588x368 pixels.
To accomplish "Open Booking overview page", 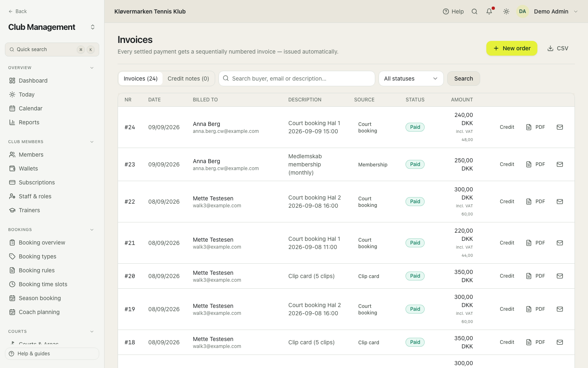I will pyautogui.click(x=52, y=242).
